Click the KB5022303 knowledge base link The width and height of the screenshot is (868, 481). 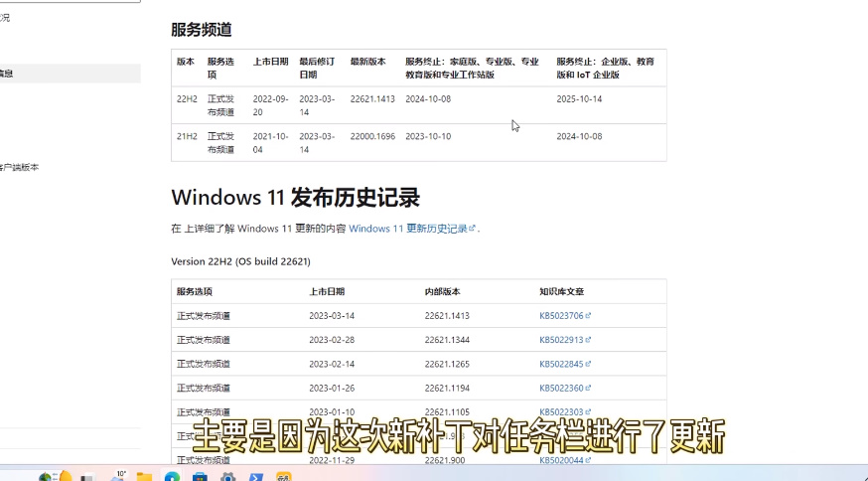[x=561, y=411]
